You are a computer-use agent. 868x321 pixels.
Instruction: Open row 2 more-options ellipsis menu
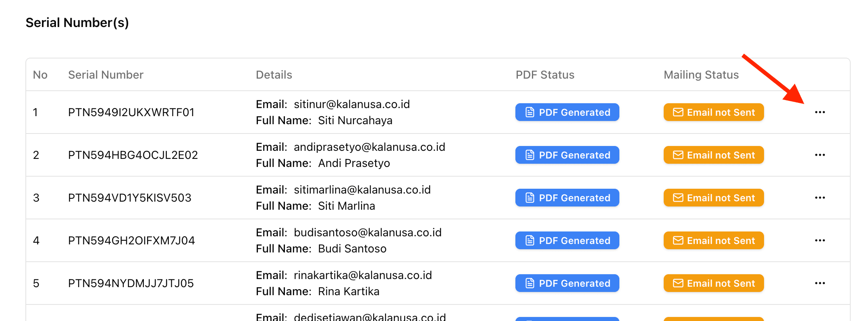(x=820, y=155)
